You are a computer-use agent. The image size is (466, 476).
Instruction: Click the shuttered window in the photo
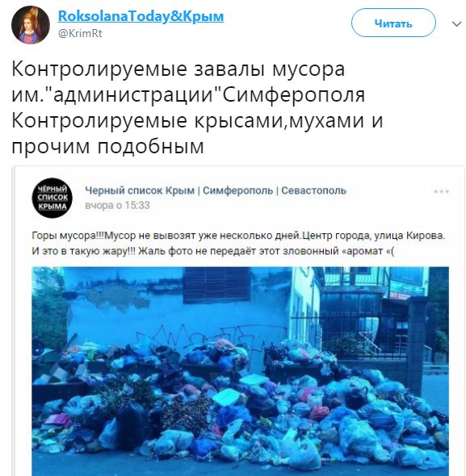point(216,285)
